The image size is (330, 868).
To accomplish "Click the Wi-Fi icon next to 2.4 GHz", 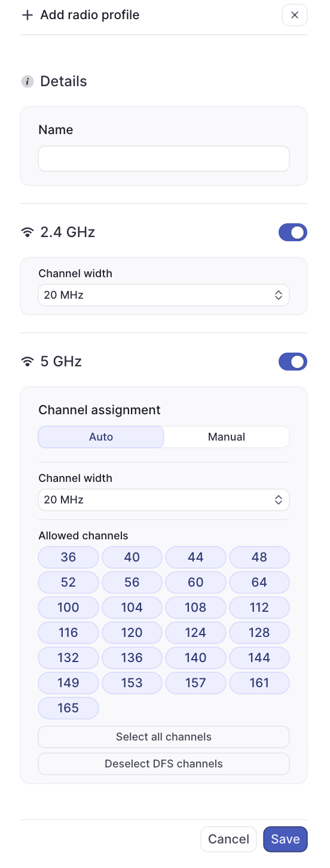I will [x=27, y=232].
